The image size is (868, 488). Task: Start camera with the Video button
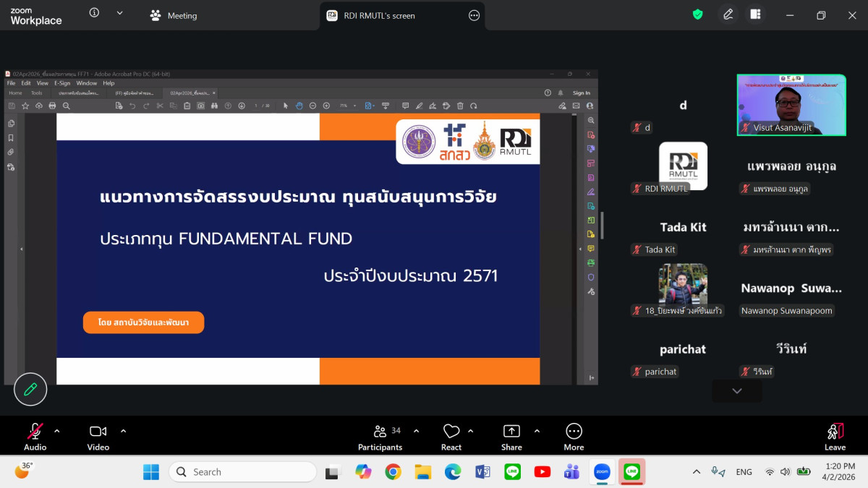98,436
